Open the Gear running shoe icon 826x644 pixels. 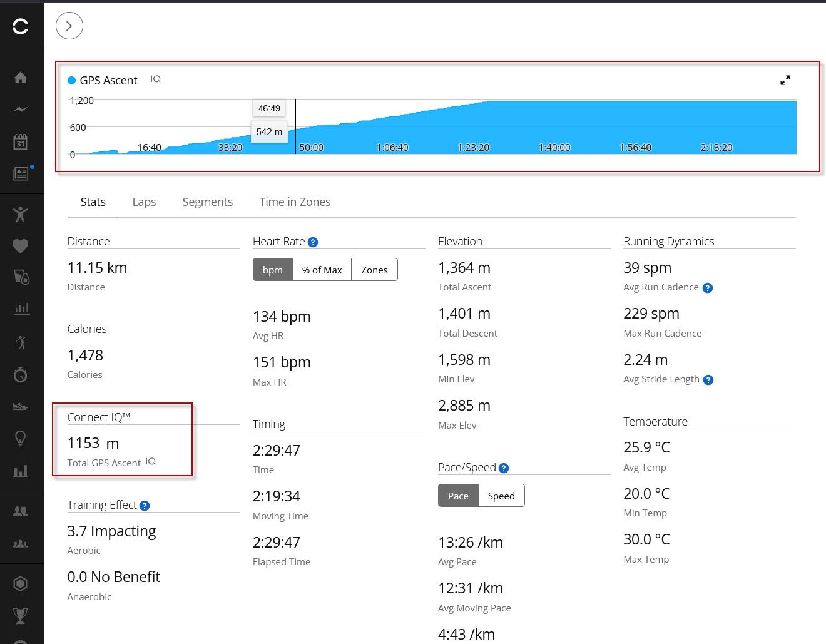[20, 406]
